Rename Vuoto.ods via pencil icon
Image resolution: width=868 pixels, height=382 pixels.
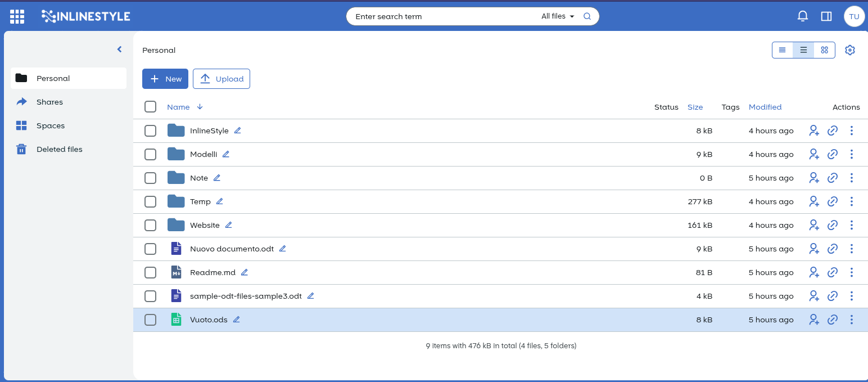[x=237, y=320]
